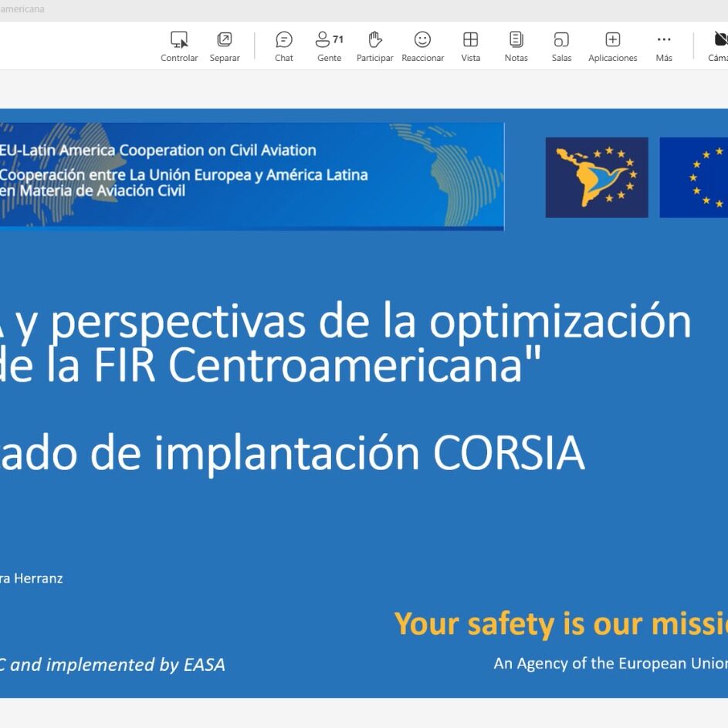Click the European Union flag logo
The width and height of the screenshot is (728, 728).
tap(693, 178)
